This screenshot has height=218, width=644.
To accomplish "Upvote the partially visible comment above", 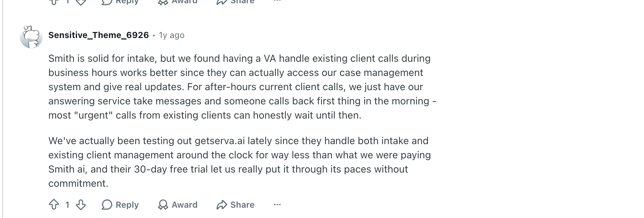I will pyautogui.click(x=54, y=2).
